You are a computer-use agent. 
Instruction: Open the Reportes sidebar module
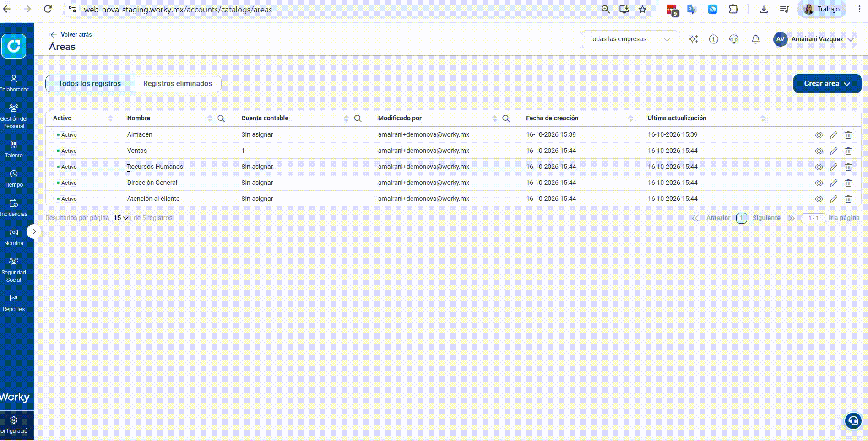click(14, 303)
